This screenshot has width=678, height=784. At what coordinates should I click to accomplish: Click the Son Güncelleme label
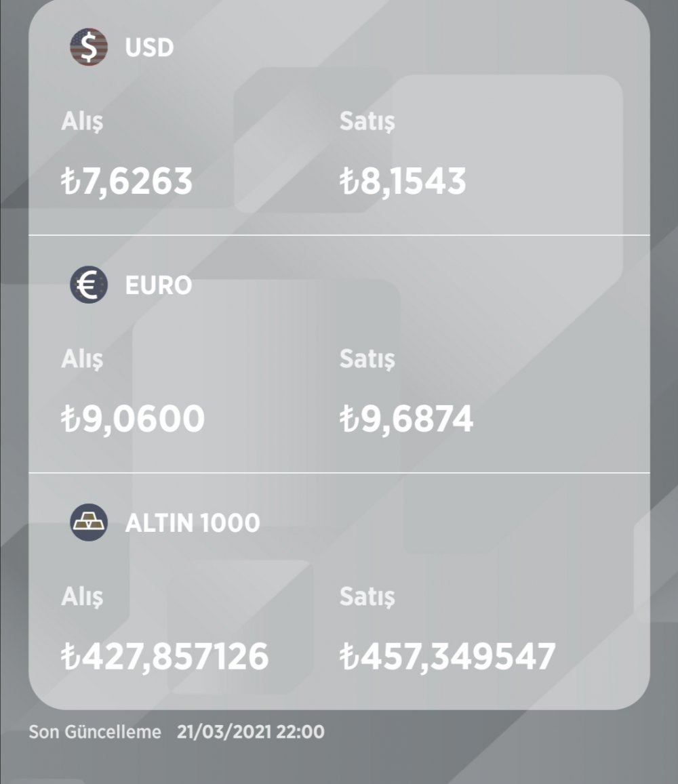95,733
